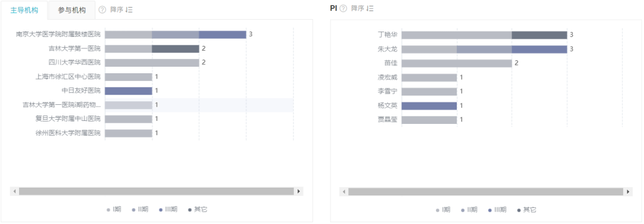Click PI chart horizontal scrollbar track
This screenshot has height=224, width=644.
(x=485, y=192)
